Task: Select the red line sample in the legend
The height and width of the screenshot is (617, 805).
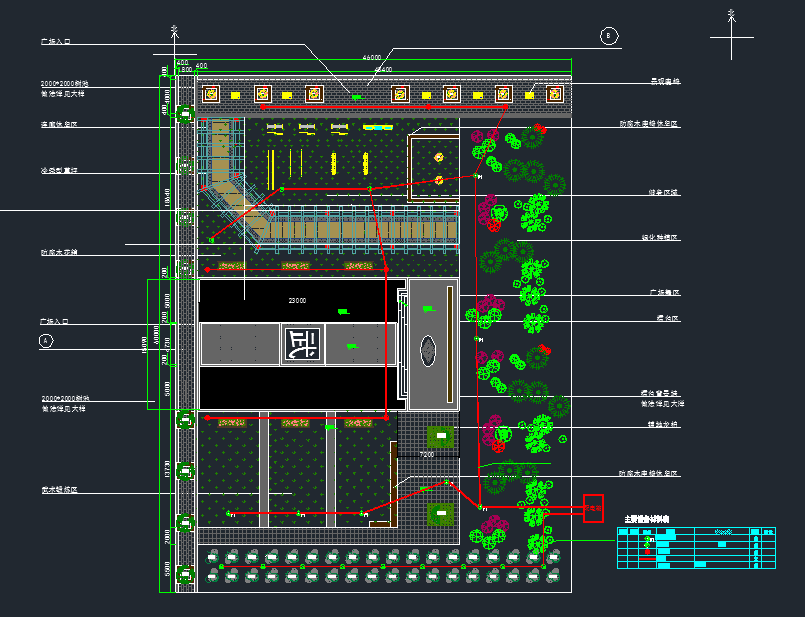Action: tap(647, 558)
